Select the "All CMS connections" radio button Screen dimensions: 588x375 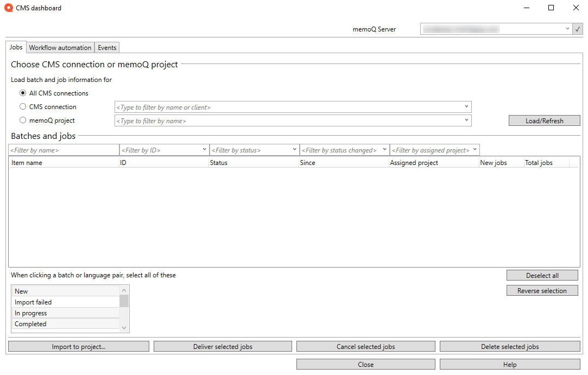click(x=23, y=93)
